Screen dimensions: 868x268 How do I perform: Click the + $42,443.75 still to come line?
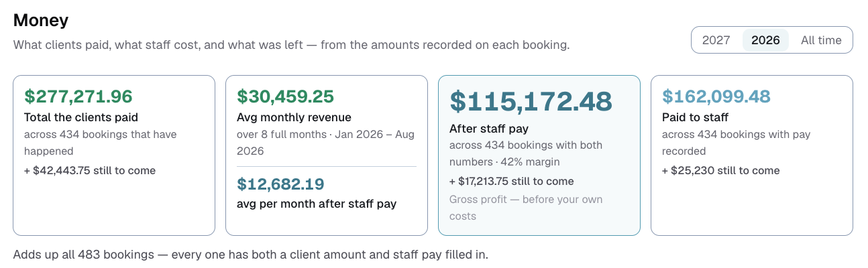[x=90, y=171]
